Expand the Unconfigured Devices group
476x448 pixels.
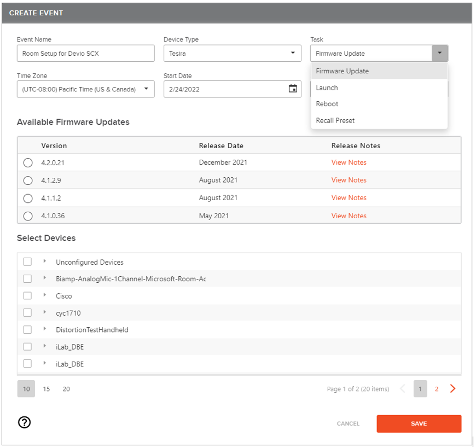(45, 261)
